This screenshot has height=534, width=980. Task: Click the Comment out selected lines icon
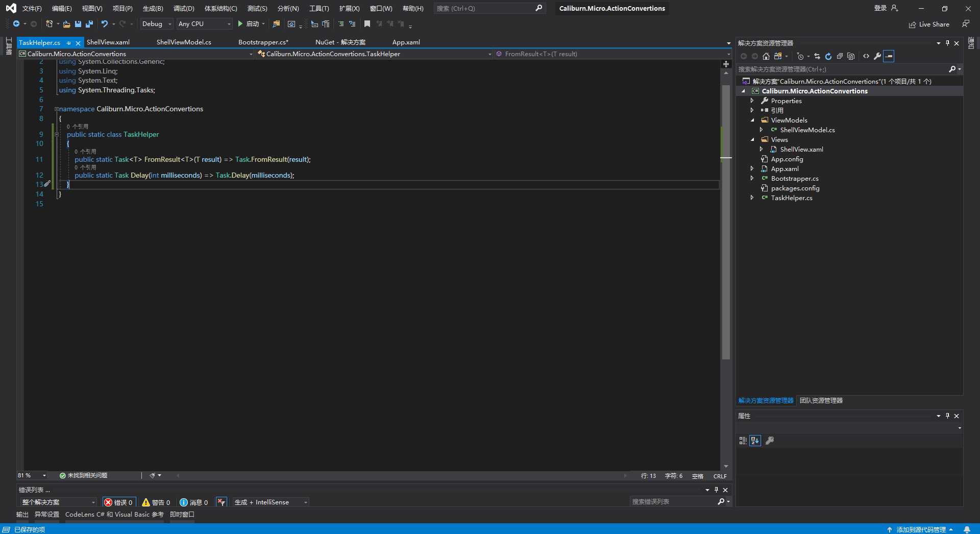(x=341, y=24)
